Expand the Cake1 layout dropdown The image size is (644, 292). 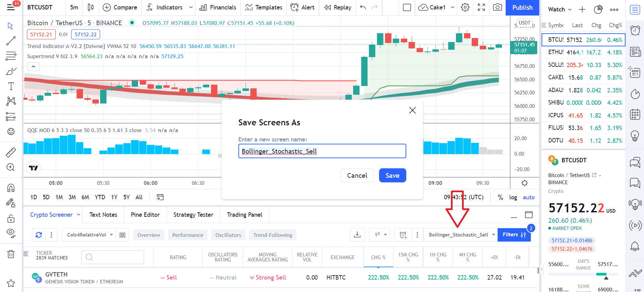[453, 7]
